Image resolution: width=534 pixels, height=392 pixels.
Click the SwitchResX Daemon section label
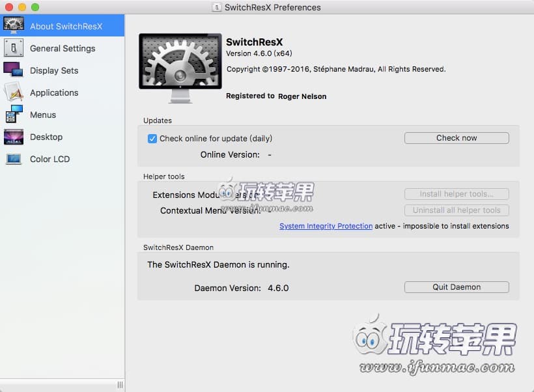coord(178,247)
